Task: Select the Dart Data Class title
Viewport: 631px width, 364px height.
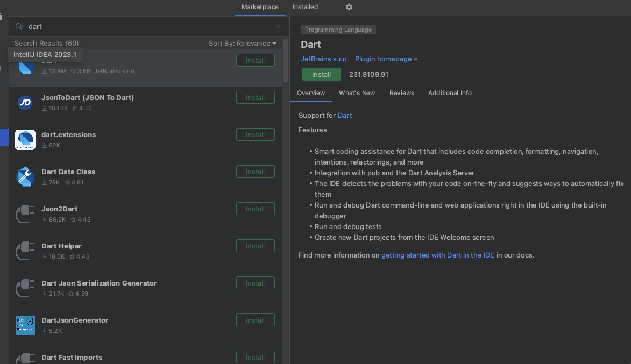Action: [x=68, y=172]
